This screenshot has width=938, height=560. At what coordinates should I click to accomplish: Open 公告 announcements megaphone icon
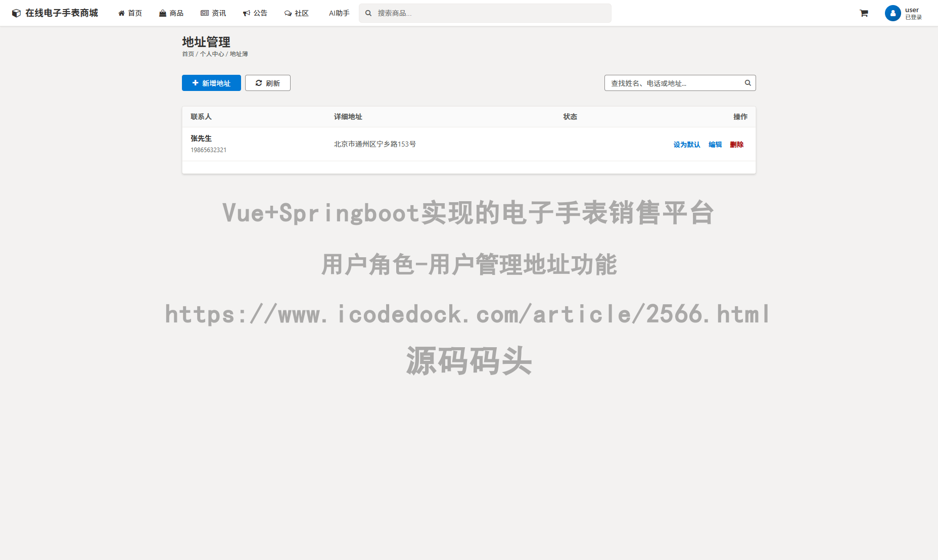tap(247, 13)
